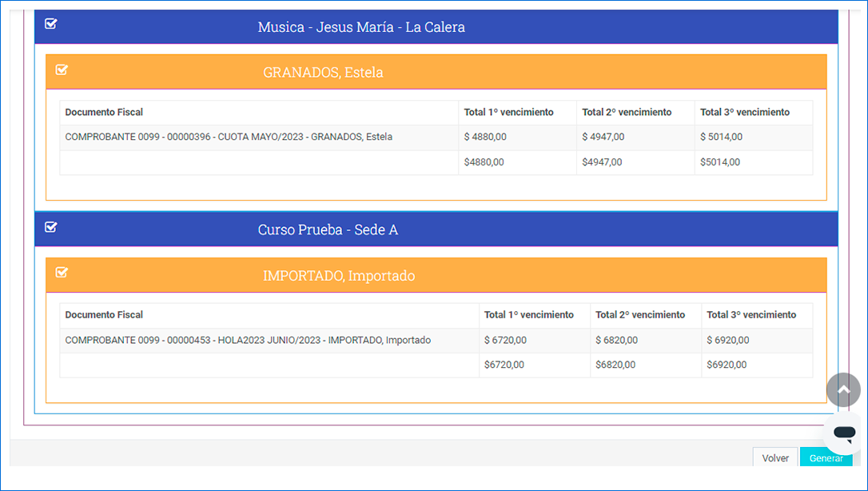
Task: Click Total 3° vencimiento header in IMPORTADO table
Action: pyautogui.click(x=751, y=315)
